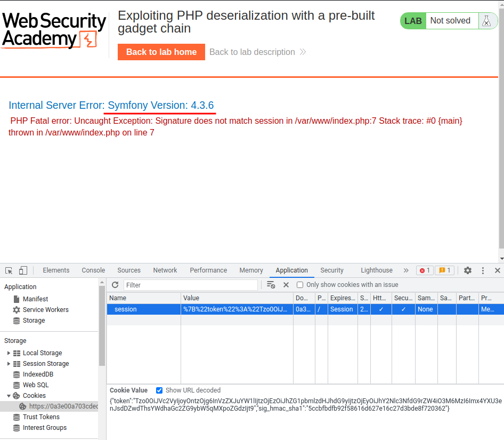504x440 pixels.
Task: Switch to the Network tab
Action: (x=165, y=270)
